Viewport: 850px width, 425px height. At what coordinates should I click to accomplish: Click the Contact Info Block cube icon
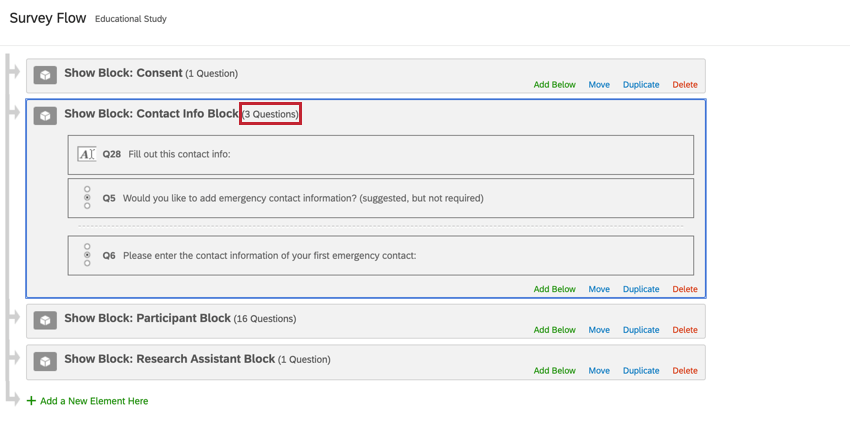click(x=45, y=116)
